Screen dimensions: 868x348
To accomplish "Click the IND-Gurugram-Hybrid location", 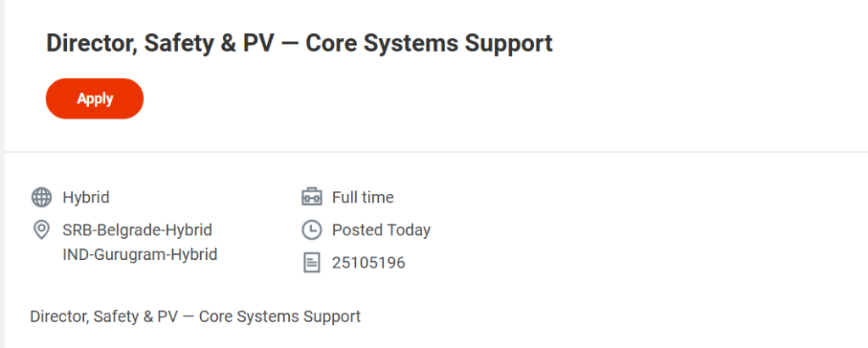I will pos(140,254).
